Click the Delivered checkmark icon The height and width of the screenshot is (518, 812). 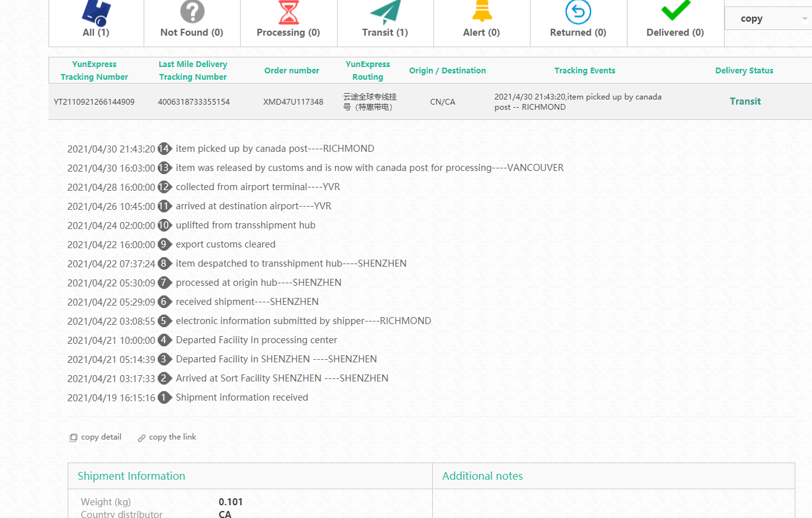pyautogui.click(x=675, y=10)
